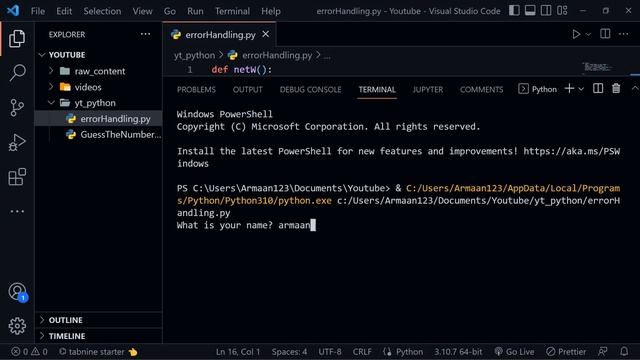Open the Accounts menu icon
Image resolution: width=640 pixels, height=360 pixels.
tap(17, 292)
